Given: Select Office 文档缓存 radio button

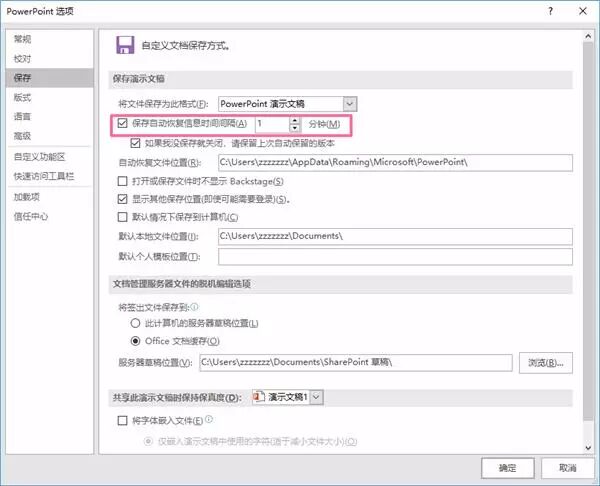Looking at the screenshot, I should tap(135, 341).
